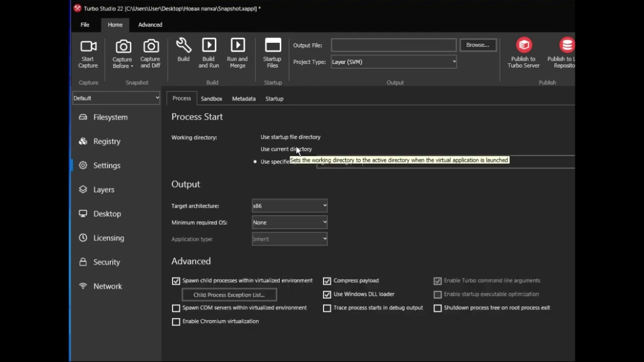The width and height of the screenshot is (644, 362).
Task: Click the Start Capture camcorder icon
Action: 88,46
